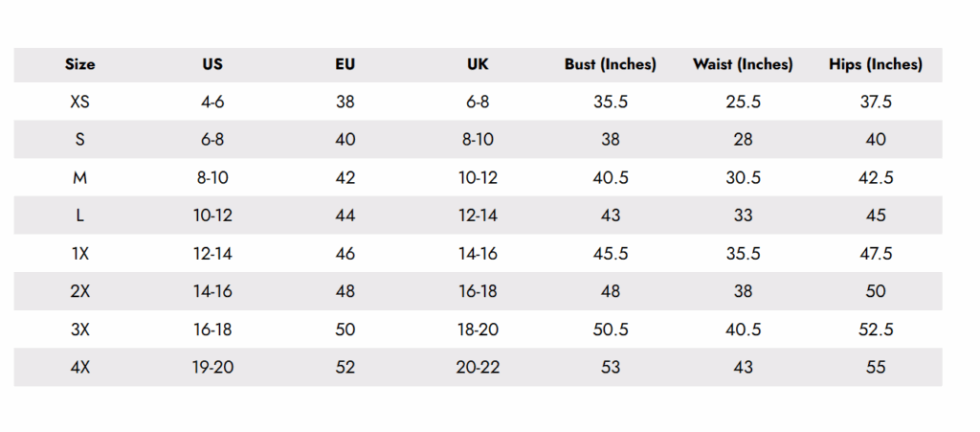This screenshot has width=980, height=432.
Task: Click hips value 55
Action: [876, 367]
